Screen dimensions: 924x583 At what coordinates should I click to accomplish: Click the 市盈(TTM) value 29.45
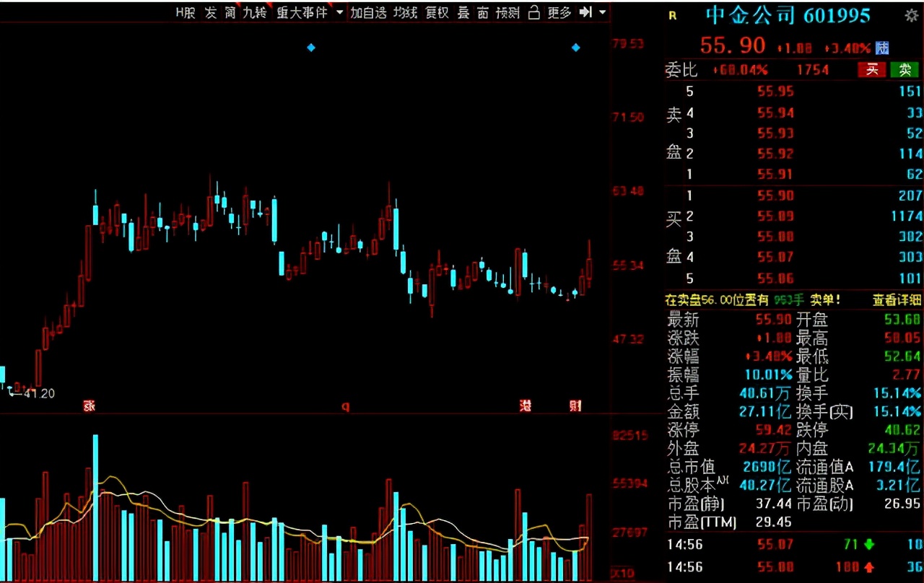pos(773,521)
